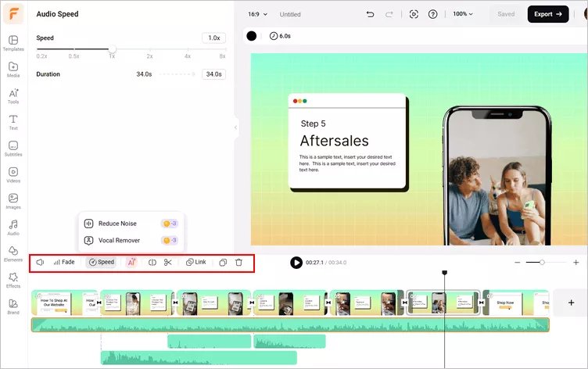Open the Templates panel in sidebar
Image resolution: width=588 pixels, height=369 pixels.
tap(13, 43)
